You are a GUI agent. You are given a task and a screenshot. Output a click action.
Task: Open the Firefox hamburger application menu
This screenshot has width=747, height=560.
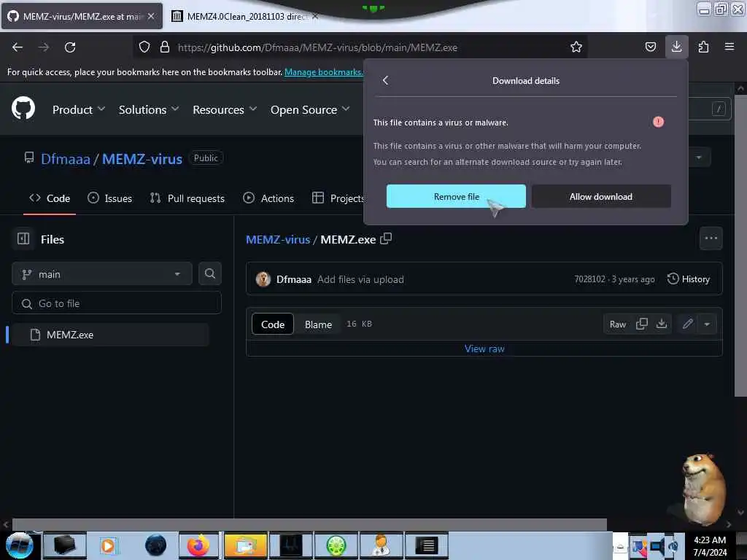tap(729, 47)
